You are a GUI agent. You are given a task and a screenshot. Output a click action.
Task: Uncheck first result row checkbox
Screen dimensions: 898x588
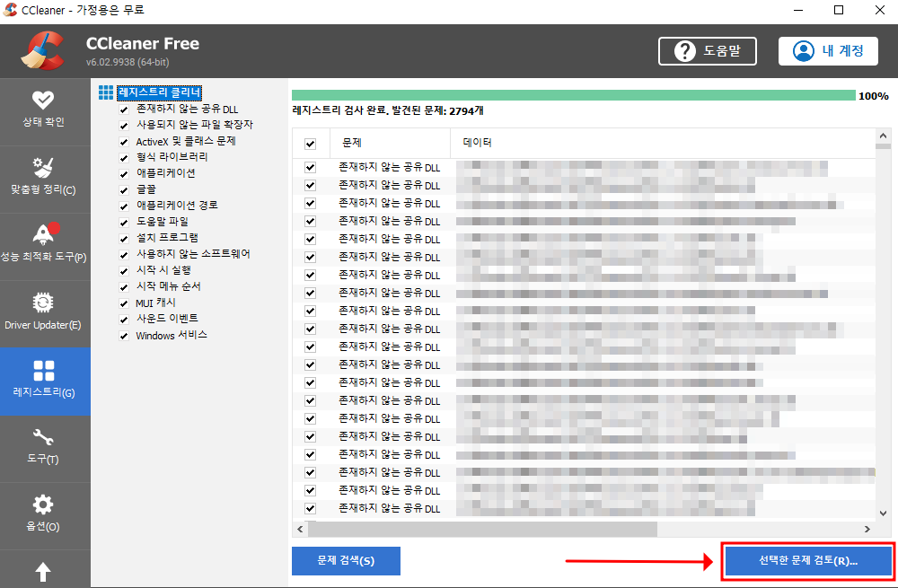[x=311, y=167]
